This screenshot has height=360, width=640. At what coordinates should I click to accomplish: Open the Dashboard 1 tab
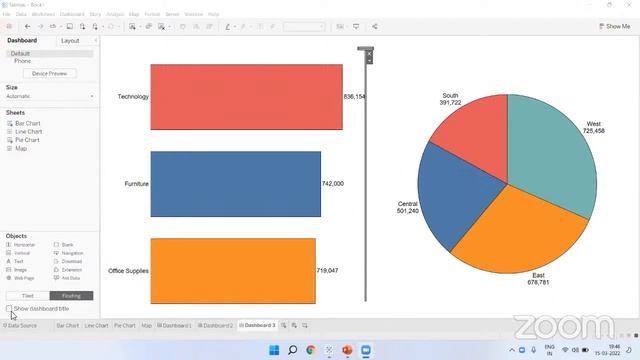pos(174,325)
